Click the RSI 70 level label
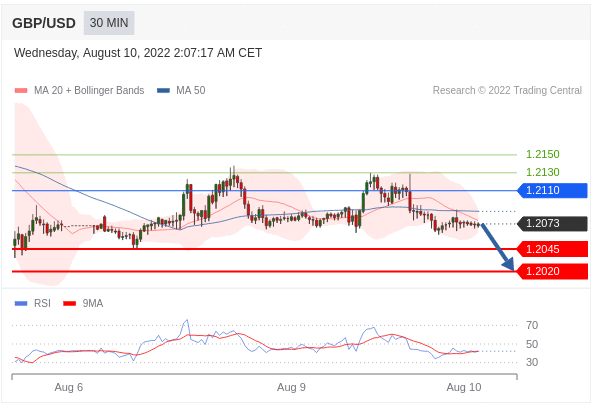Image resolution: width=594 pixels, height=410 pixels. (532, 325)
